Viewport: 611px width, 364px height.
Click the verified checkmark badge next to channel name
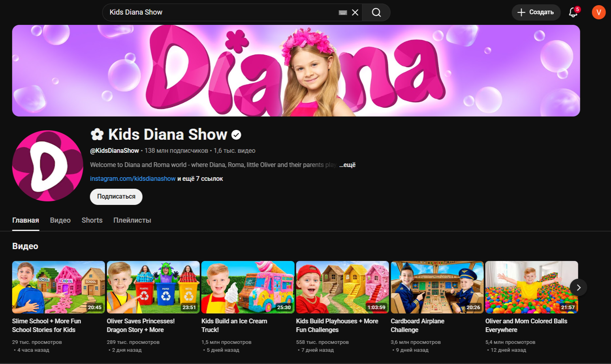click(x=236, y=135)
